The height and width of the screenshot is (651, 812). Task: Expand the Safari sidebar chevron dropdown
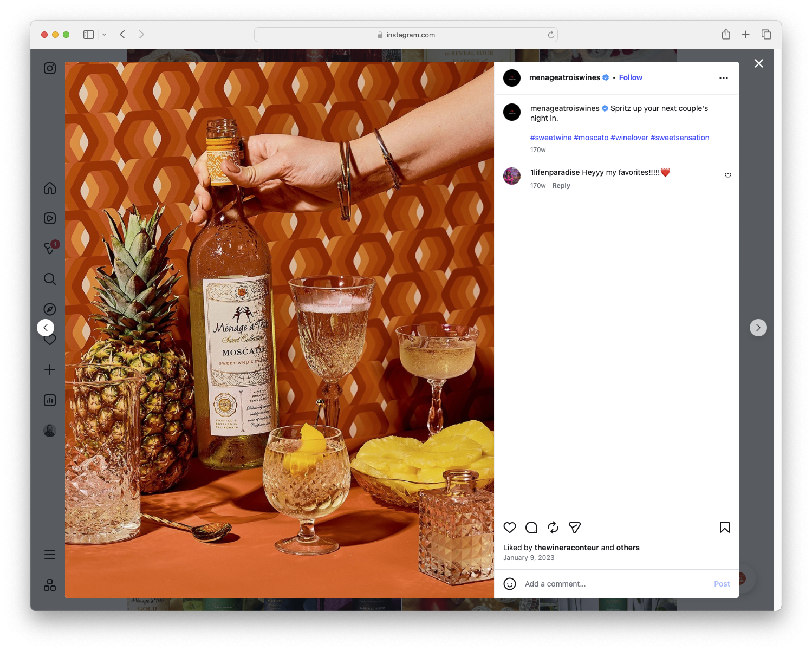(105, 34)
